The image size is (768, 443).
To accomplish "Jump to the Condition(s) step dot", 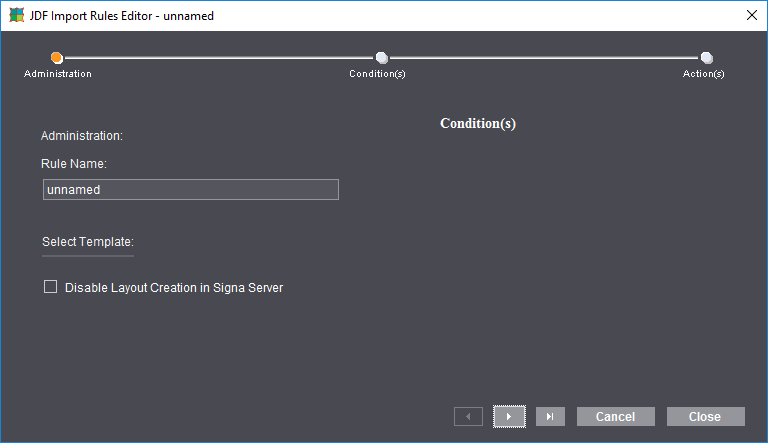I will (x=381, y=58).
